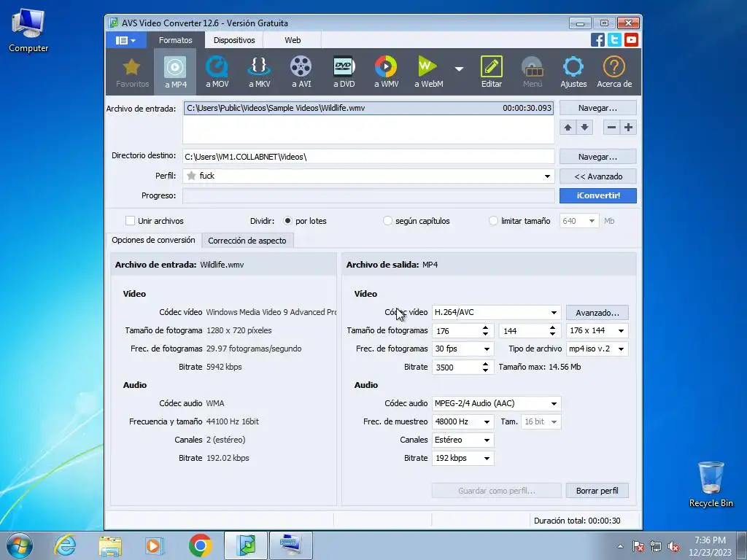This screenshot has width=747, height=560.
Task: Click the video Bitrate 3500 stepper
Action: tap(485, 367)
